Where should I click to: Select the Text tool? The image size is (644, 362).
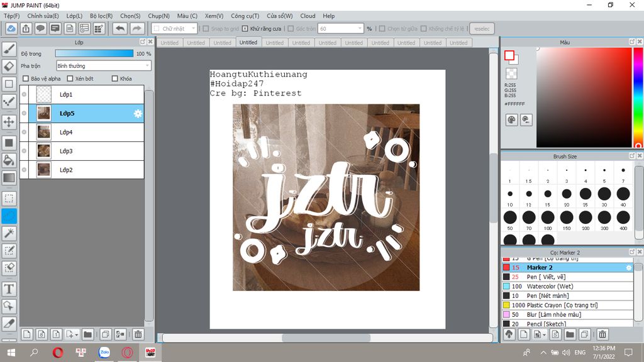(x=9, y=289)
